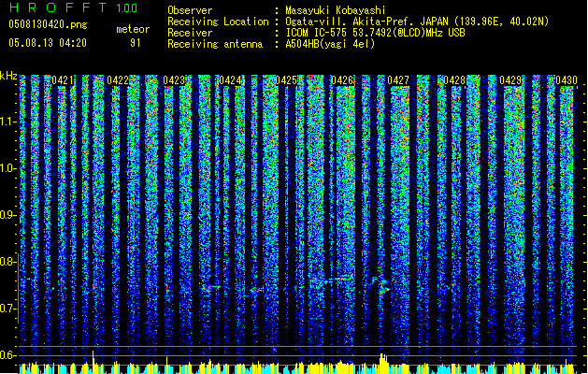
Task: Click the 0426 time marker
Action: tap(342, 80)
